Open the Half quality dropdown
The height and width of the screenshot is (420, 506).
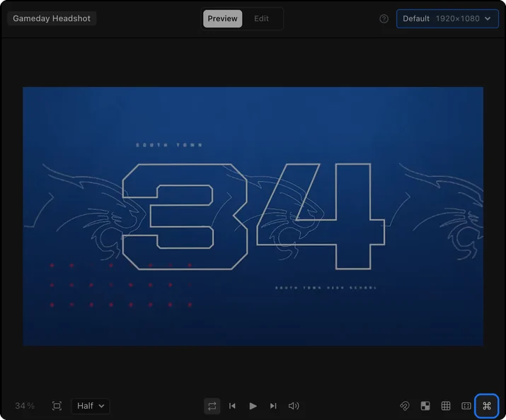[91, 406]
